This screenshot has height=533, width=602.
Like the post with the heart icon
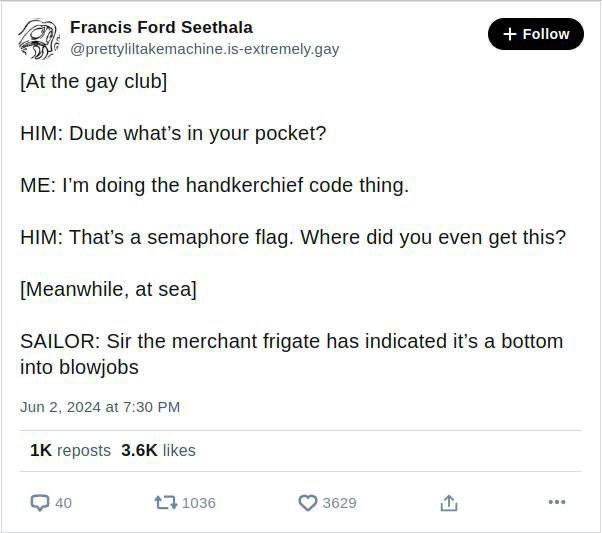coord(308,502)
